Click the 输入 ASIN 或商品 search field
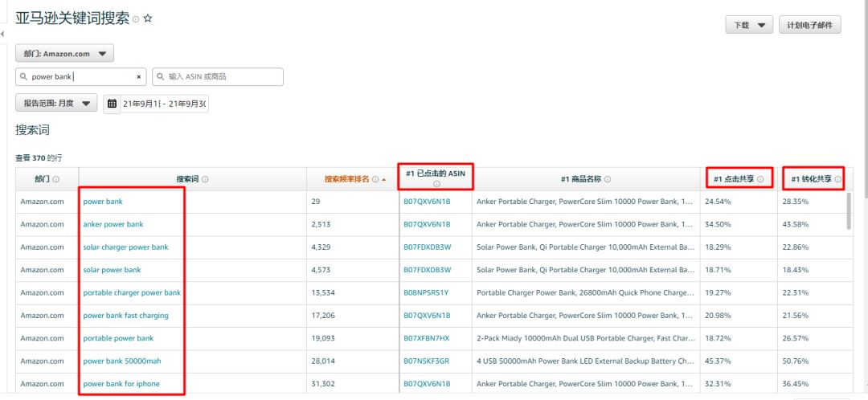The height and width of the screenshot is (400, 868). pyautogui.click(x=218, y=77)
